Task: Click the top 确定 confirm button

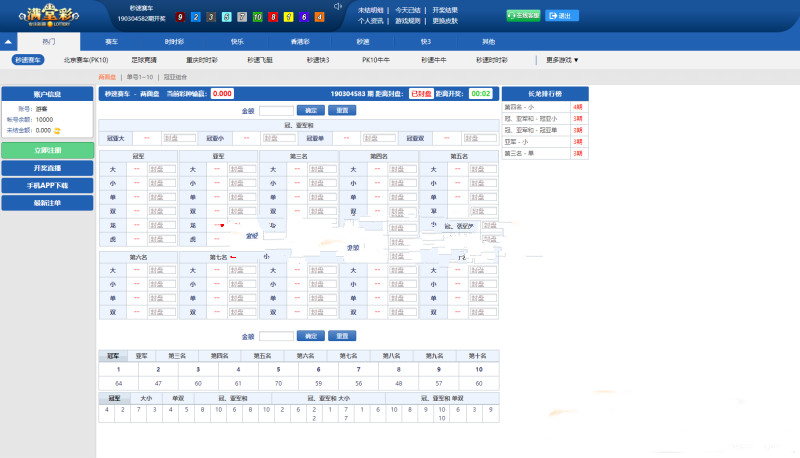Action: [311, 110]
